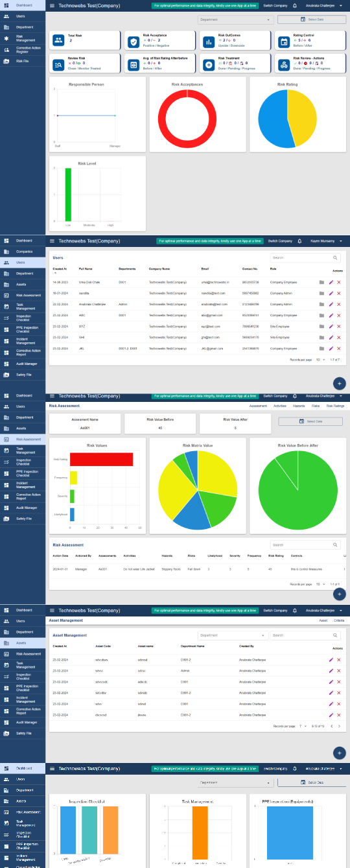Go to next page of assets
The image size is (350, 868).
[x=339, y=726]
